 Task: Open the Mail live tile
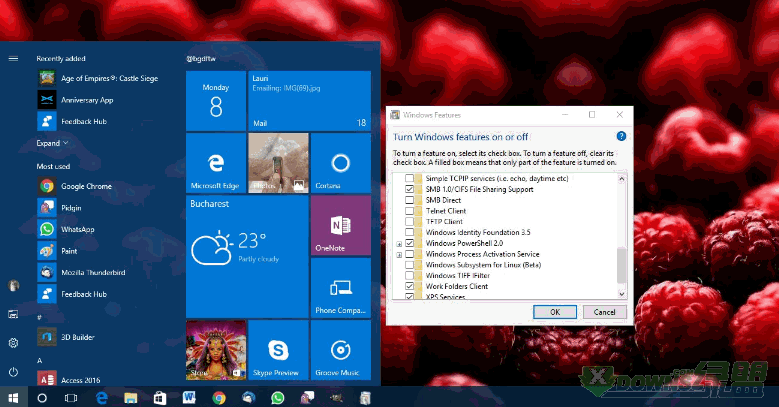309,101
